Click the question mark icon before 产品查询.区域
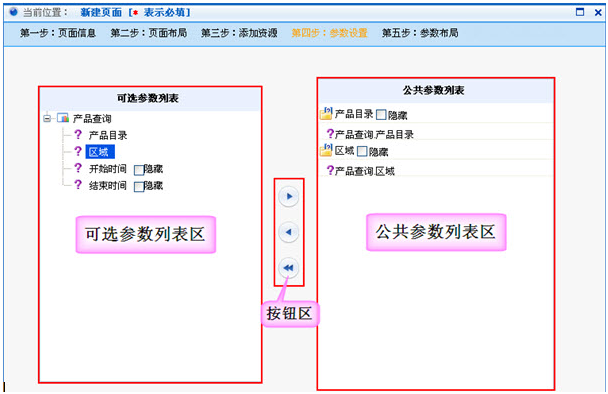This screenshot has height=394, width=608. pos(330,170)
